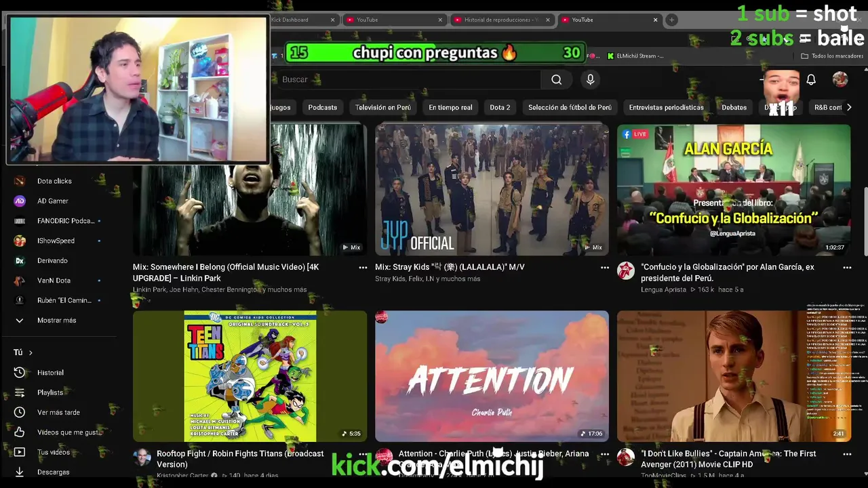The height and width of the screenshot is (488, 868).
Task: Close the Historial de reproducciones tab
Action: tap(548, 20)
